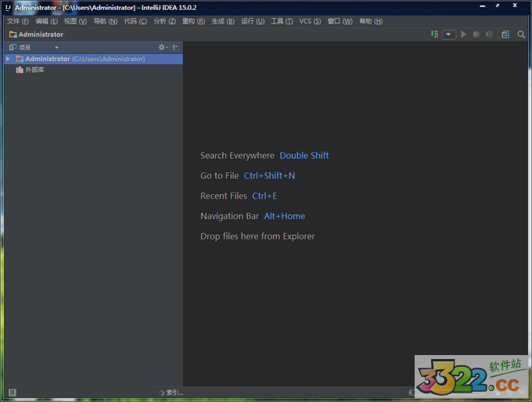Open the 生成 (B) menu
This screenshot has height=402, width=532.
point(223,21)
